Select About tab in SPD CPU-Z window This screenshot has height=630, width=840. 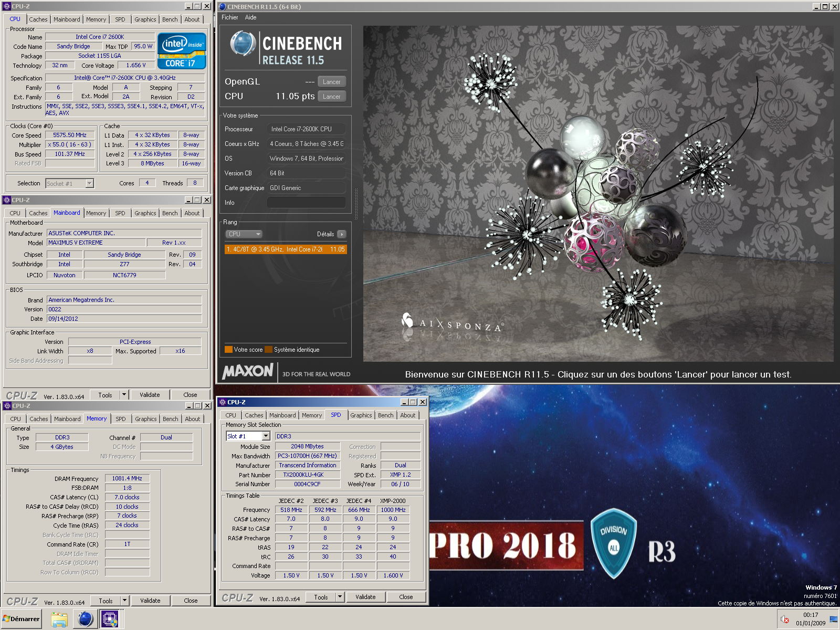[x=407, y=415]
